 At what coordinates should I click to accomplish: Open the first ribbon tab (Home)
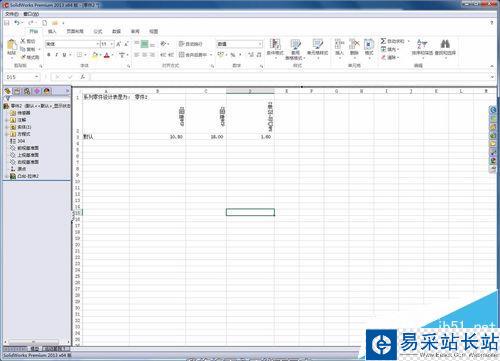(33, 31)
